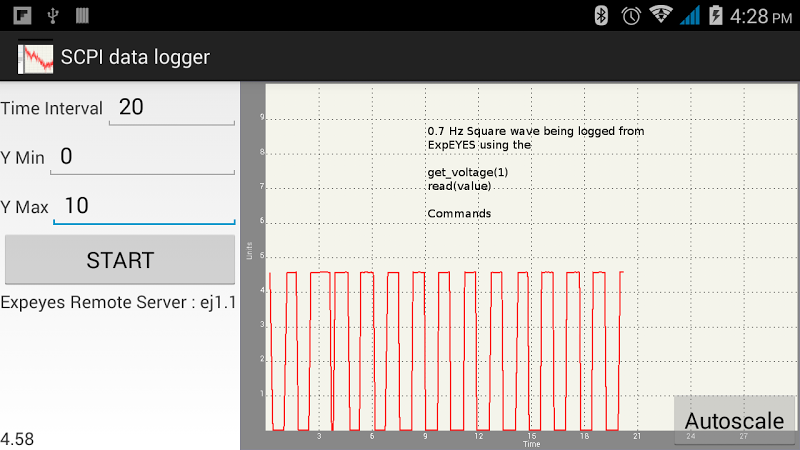Tap the '0.7 Hz Square wave' annotation line
800x450 pixels.
[x=536, y=131]
